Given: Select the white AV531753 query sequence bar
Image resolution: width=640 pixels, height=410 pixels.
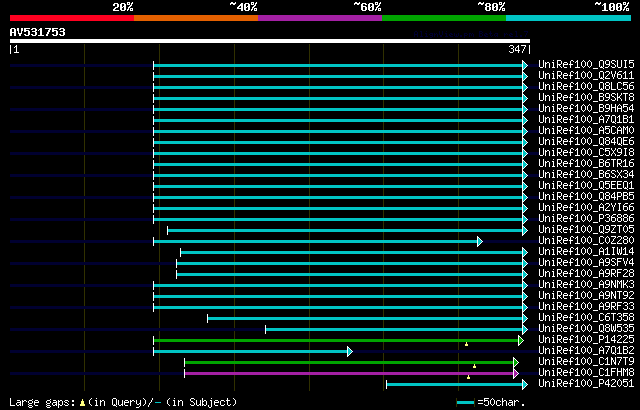Looking at the screenshot, I should click(270, 41).
